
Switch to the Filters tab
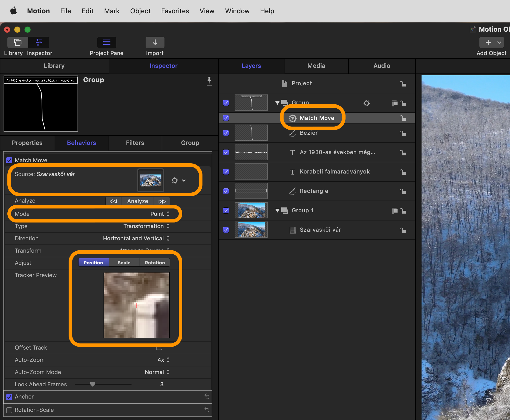pyautogui.click(x=135, y=143)
